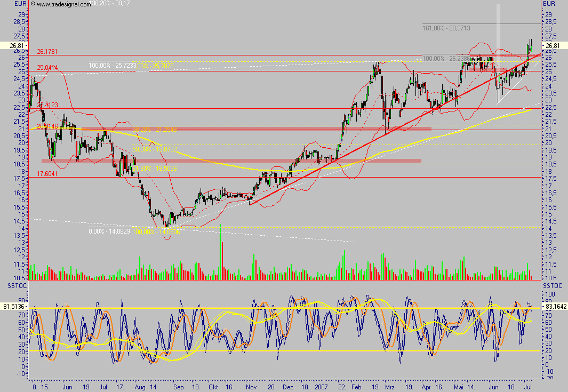568x392 pixels.
Task: Click the 138,20% - 30,17 label at top
Action: 110,3
